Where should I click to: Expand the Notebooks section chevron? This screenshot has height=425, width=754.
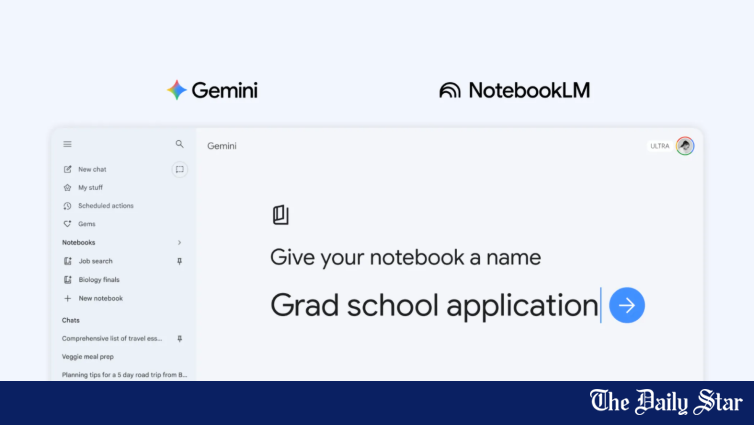point(179,243)
